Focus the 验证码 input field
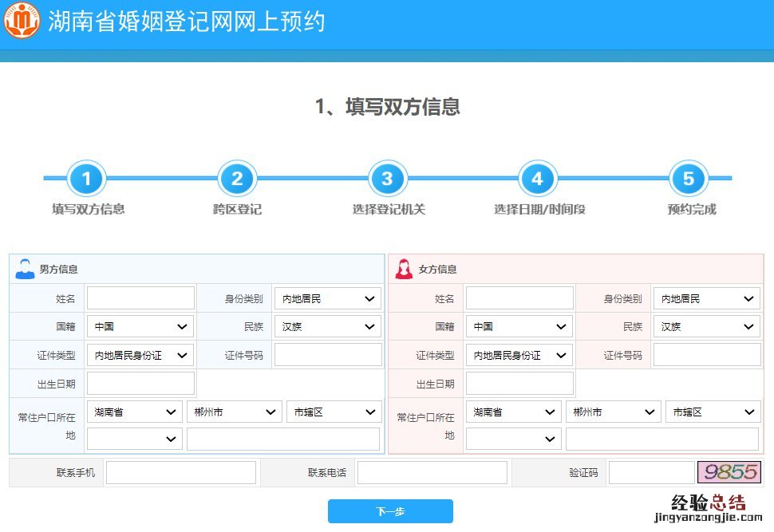Screen dimensions: 774x532 651,472
